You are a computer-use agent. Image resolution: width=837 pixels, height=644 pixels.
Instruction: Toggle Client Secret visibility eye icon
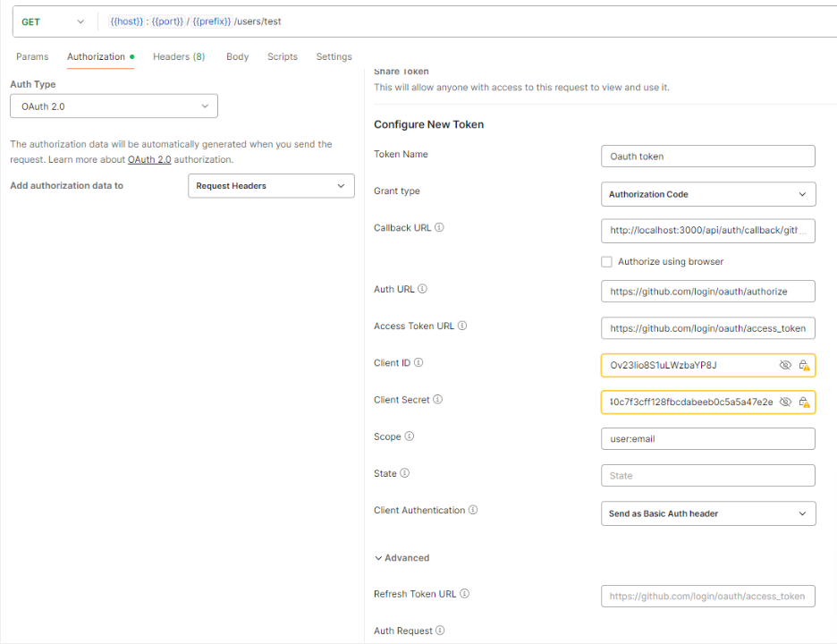[785, 402]
